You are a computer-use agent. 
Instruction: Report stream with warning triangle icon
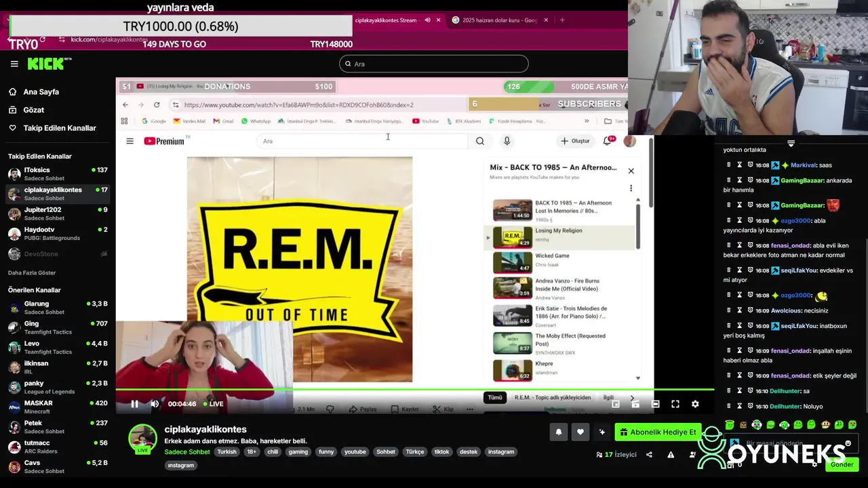pos(671,455)
